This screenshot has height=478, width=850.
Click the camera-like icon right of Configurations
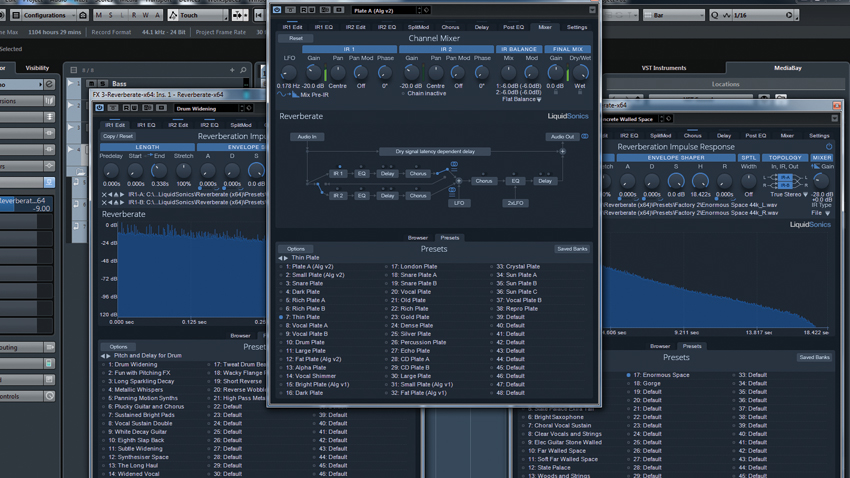[x=83, y=15]
